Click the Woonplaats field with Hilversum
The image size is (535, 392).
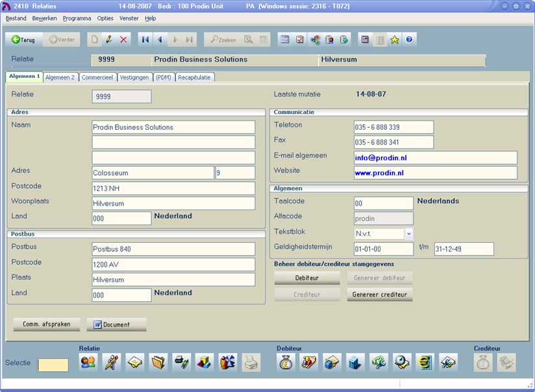[173, 203]
